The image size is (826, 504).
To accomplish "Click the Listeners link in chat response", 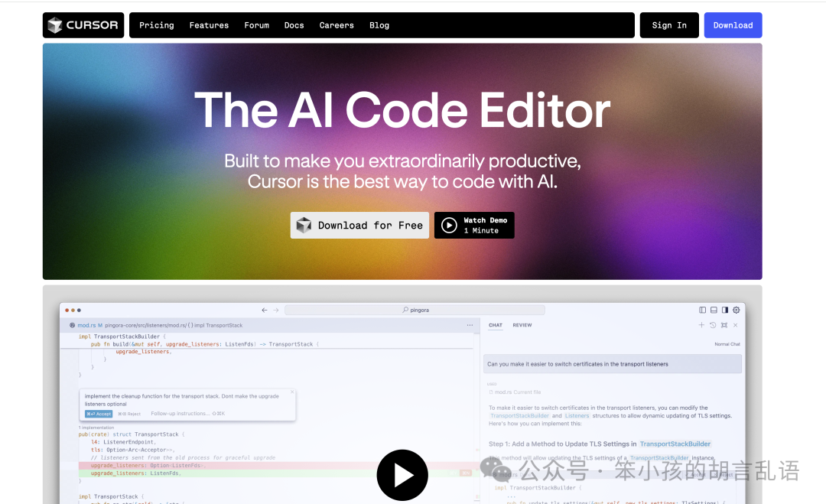I will 577,416.
